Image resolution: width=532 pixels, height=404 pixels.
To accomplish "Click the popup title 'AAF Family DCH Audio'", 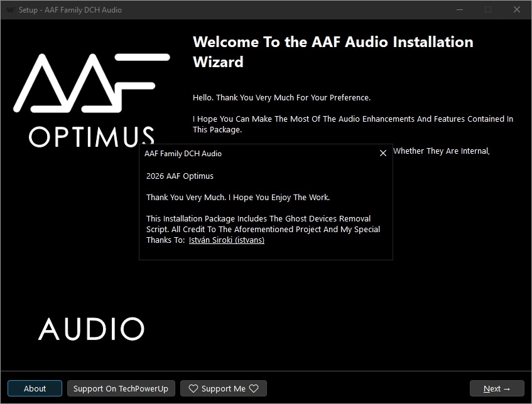I will pyautogui.click(x=183, y=154).
